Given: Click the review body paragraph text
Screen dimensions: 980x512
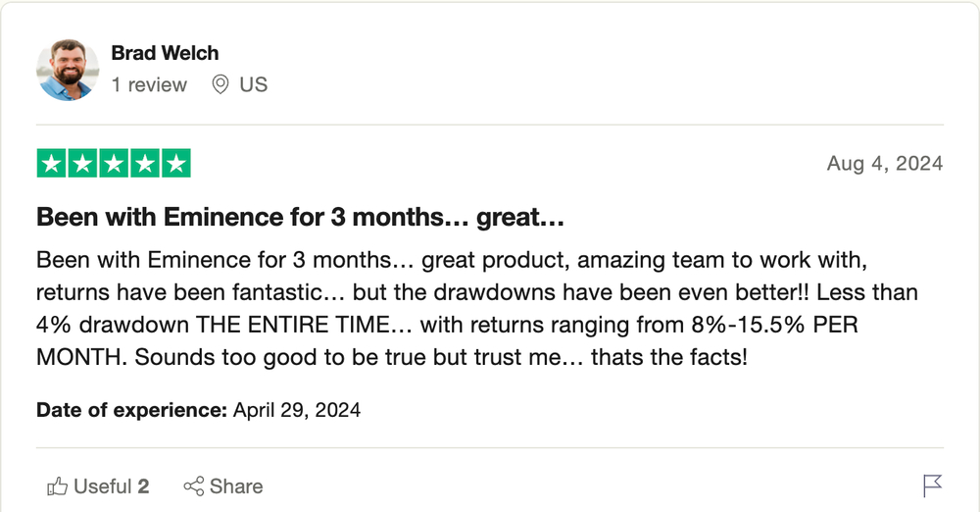Looking at the screenshot, I should pos(477,309).
